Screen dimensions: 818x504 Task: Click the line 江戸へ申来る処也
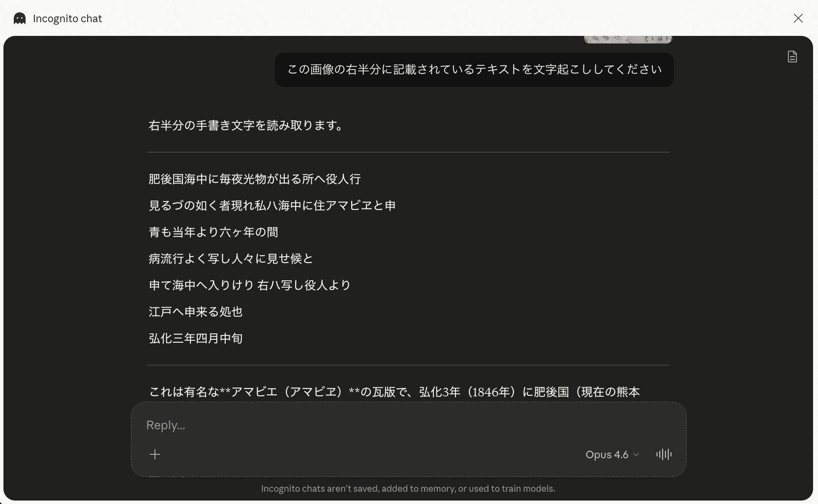pos(195,312)
